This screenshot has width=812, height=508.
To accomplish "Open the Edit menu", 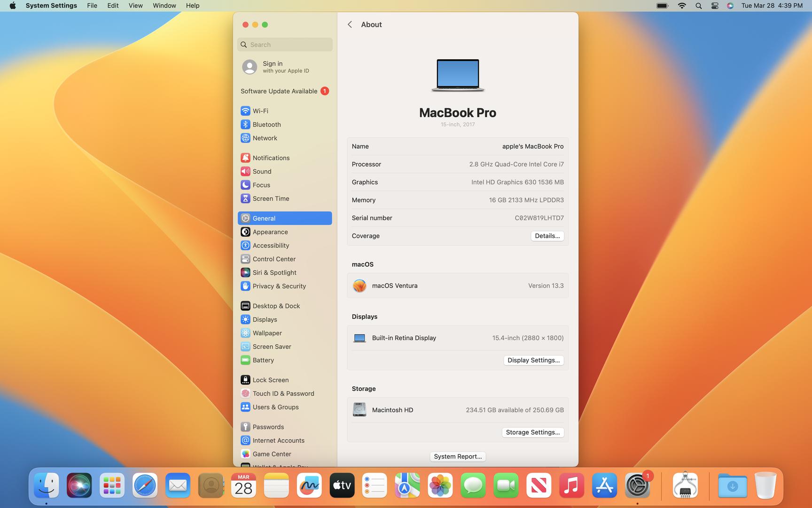I will pyautogui.click(x=113, y=6).
